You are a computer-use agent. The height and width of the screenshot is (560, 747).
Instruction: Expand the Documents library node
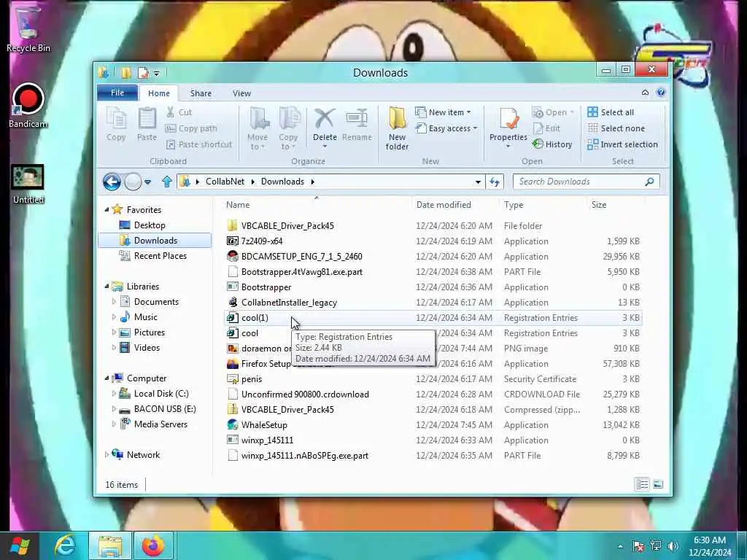pyautogui.click(x=114, y=301)
